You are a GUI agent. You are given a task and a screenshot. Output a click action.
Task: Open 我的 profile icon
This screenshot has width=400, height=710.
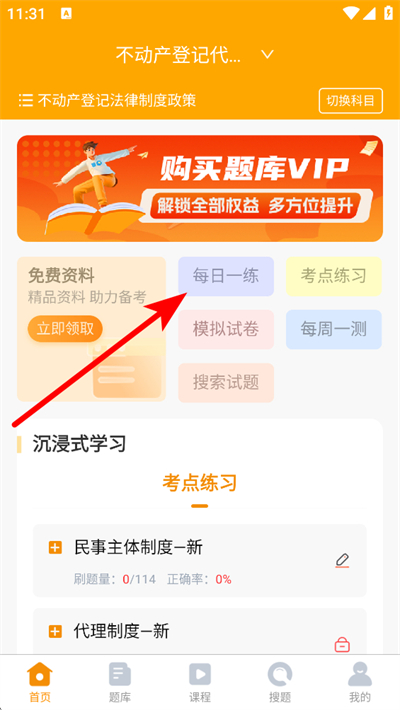tap(360, 675)
